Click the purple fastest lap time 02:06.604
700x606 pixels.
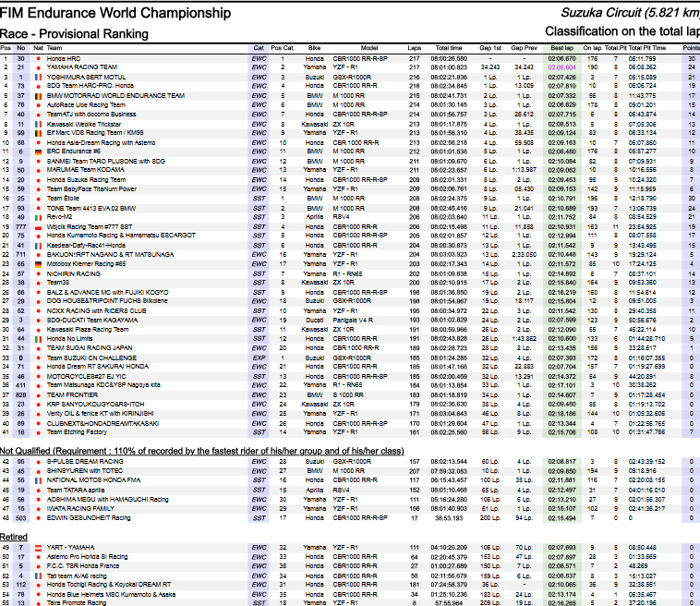[562, 67]
